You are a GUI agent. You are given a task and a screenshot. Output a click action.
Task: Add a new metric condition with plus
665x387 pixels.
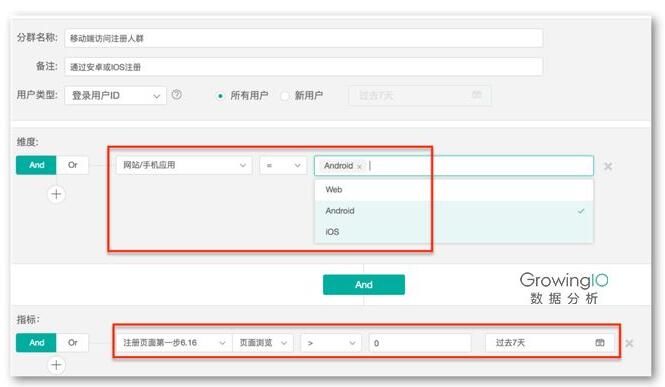(x=56, y=365)
